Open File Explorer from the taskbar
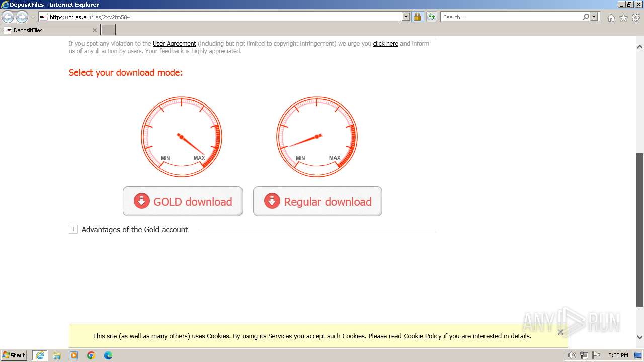 [x=57, y=355]
